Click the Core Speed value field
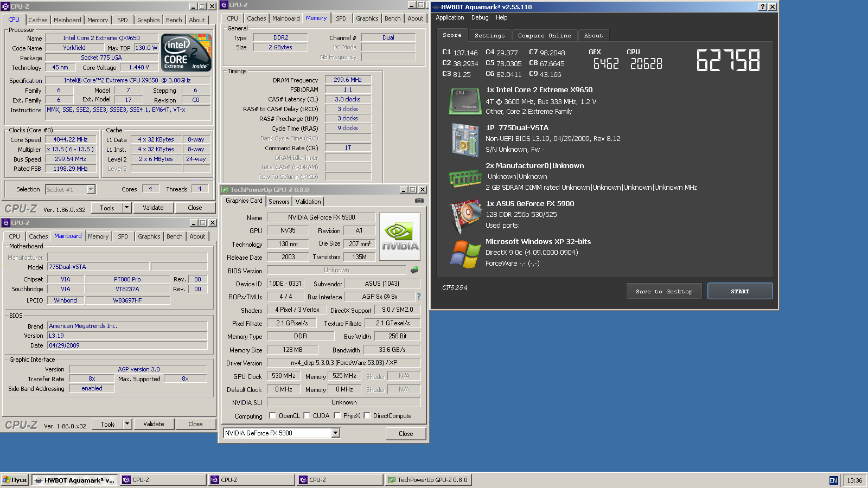Screen dimensions: 868x488 pos(71,139)
